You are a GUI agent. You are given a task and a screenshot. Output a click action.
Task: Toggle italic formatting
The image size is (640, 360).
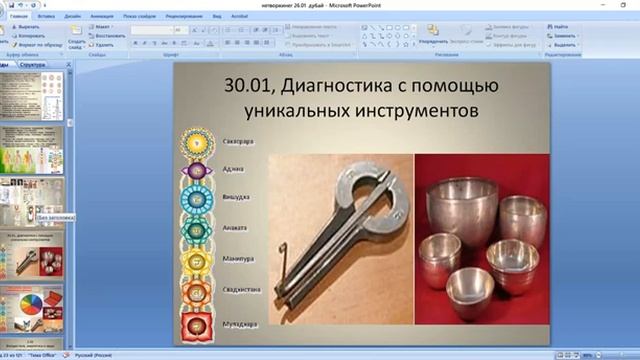click(144, 43)
